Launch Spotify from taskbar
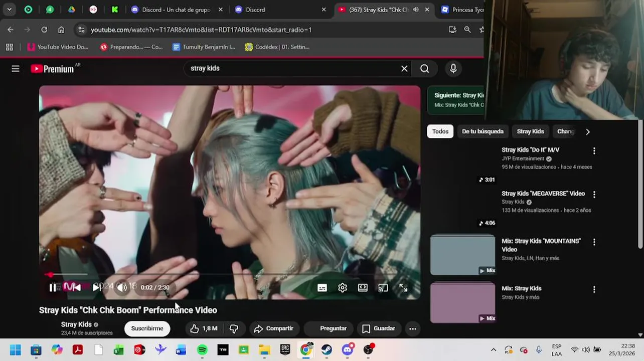The height and width of the screenshot is (361, 644). pyautogui.click(x=202, y=350)
